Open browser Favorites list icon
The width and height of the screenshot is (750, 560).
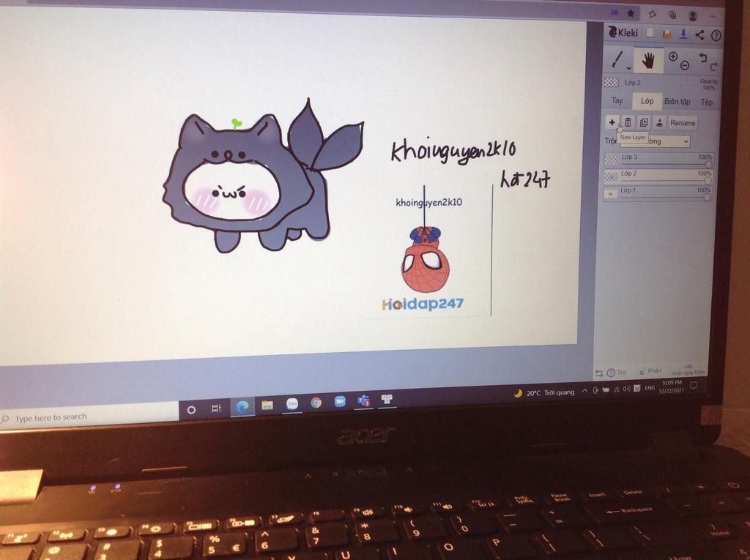coord(652,14)
